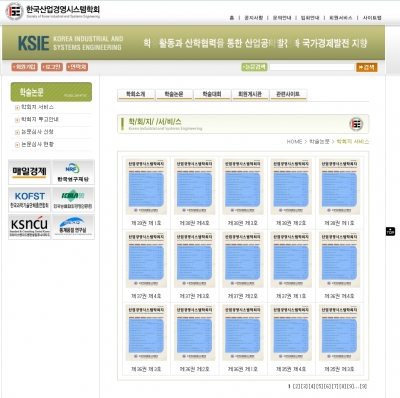Click the 로그인 button

pos(52,67)
